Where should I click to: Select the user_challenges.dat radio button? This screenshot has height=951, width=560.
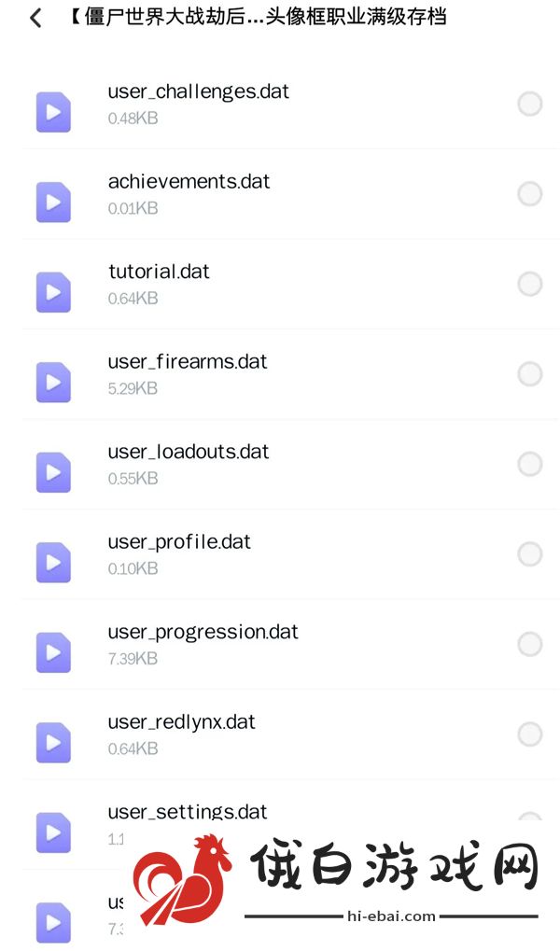(529, 104)
